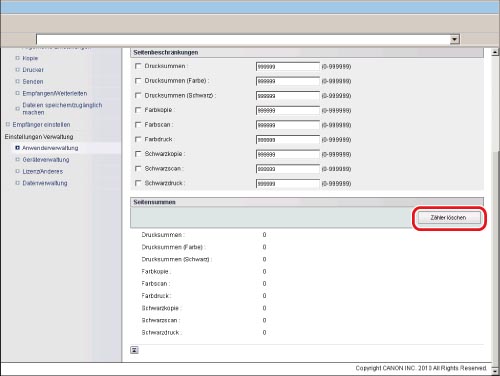Screen dimensions: 500x376
Task: Check the Schwarzkopie checkbox
Action: (138, 154)
